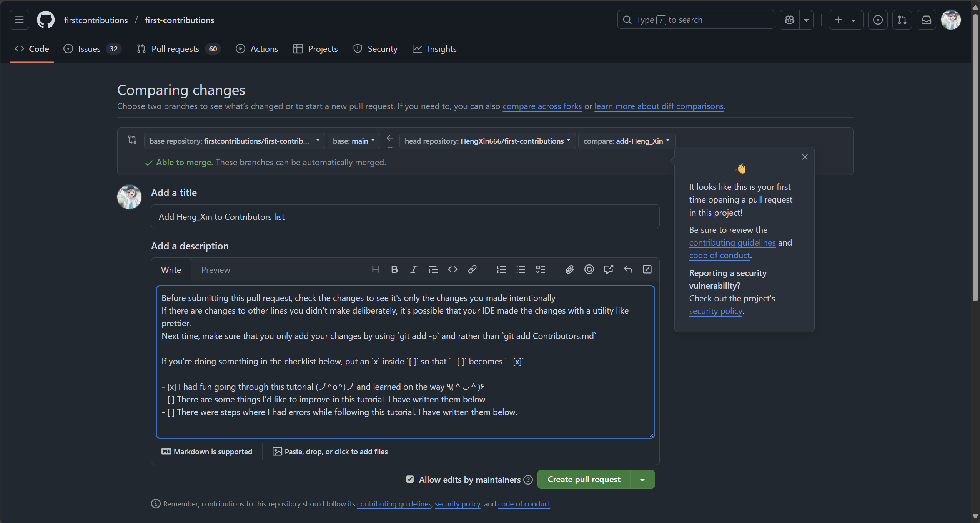Click the Create pull request button
The image size is (980, 523).
pos(584,480)
